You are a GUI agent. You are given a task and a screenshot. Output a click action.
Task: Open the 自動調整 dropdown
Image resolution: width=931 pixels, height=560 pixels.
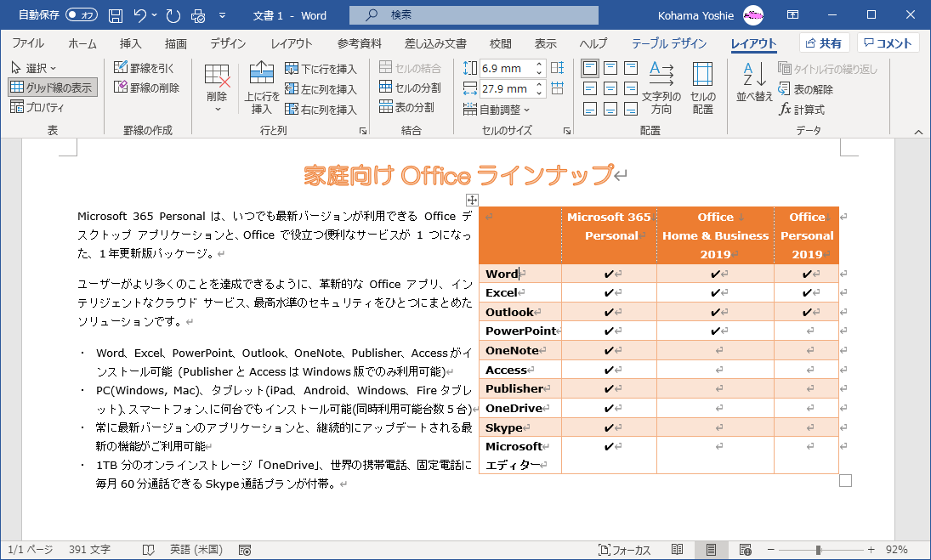coord(497,109)
